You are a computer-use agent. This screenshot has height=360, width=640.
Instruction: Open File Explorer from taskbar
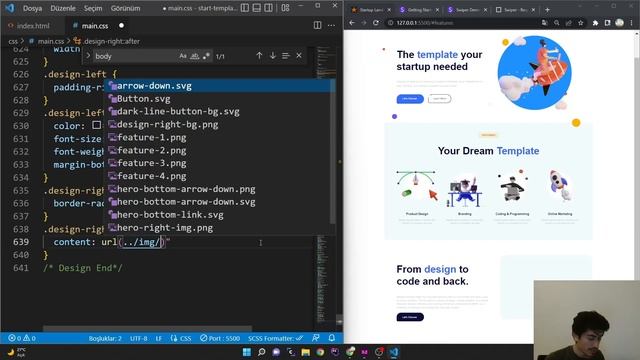point(305,352)
